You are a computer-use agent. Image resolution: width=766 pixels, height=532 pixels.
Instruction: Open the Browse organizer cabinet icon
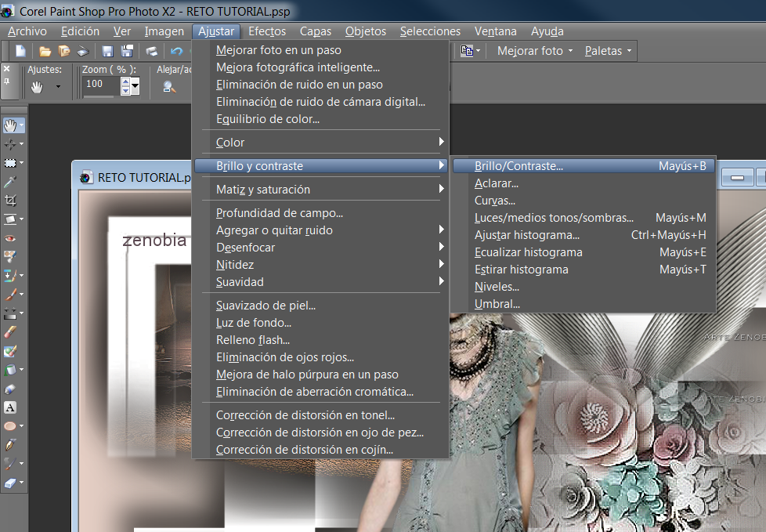[x=64, y=51]
